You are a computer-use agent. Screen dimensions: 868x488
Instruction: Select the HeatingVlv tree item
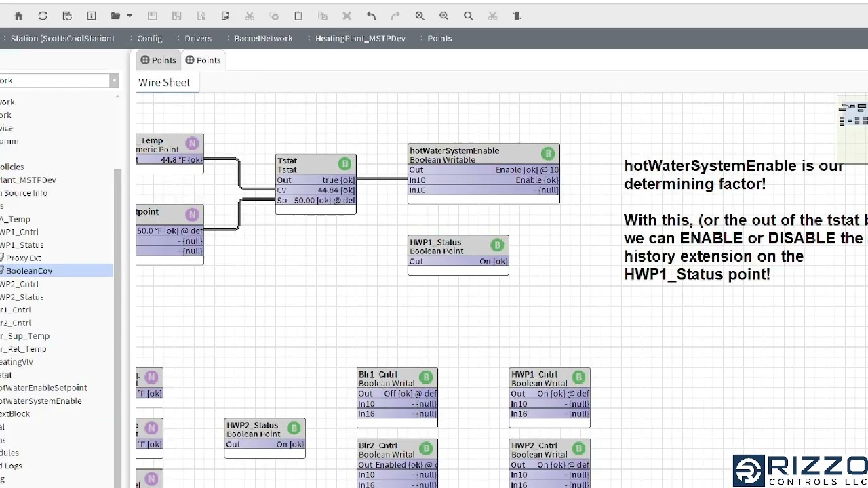coord(17,362)
